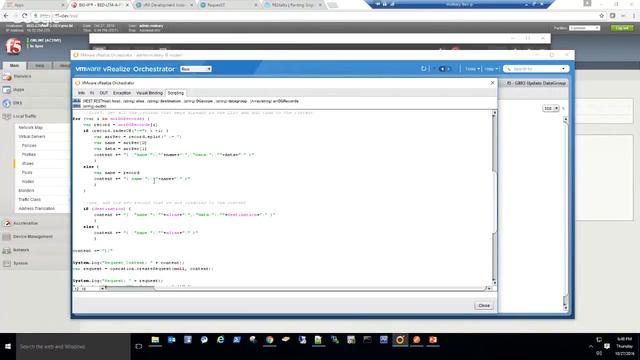Open iApps in the F5 navigation
This screenshot has width=640, height=360.
coord(18,89)
